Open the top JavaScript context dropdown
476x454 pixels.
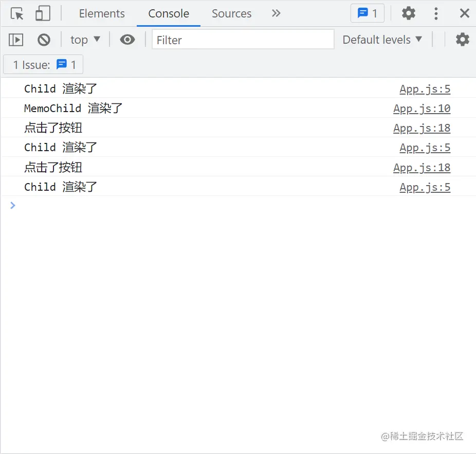85,40
